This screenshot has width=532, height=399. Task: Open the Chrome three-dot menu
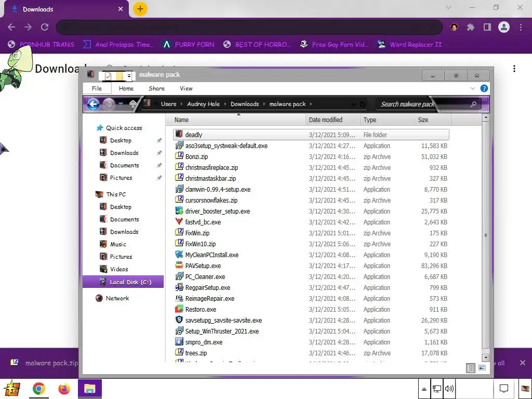521,27
